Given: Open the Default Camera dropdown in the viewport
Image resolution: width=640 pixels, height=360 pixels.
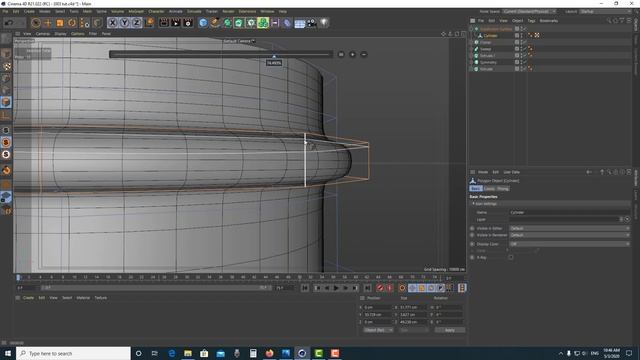Looking at the screenshot, I should (239, 41).
